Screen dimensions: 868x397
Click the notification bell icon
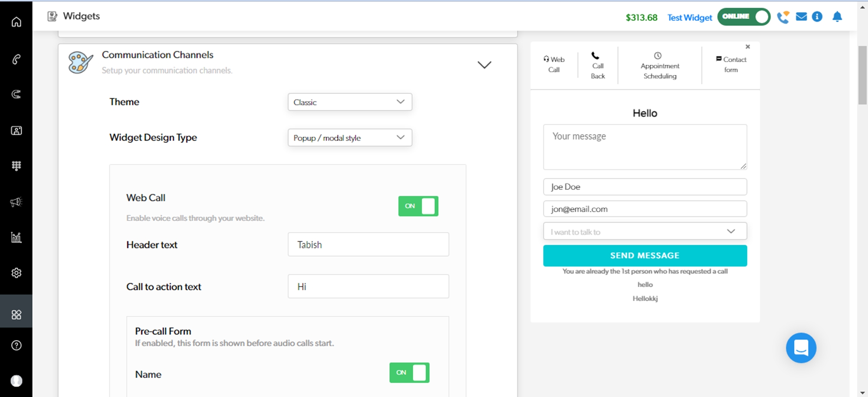coord(837,17)
